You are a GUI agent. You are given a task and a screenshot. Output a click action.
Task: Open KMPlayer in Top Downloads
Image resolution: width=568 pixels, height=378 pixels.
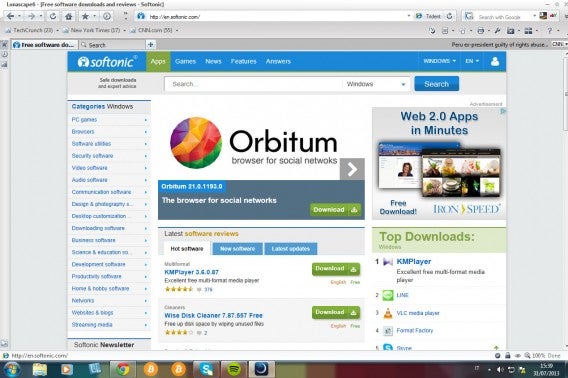click(414, 261)
